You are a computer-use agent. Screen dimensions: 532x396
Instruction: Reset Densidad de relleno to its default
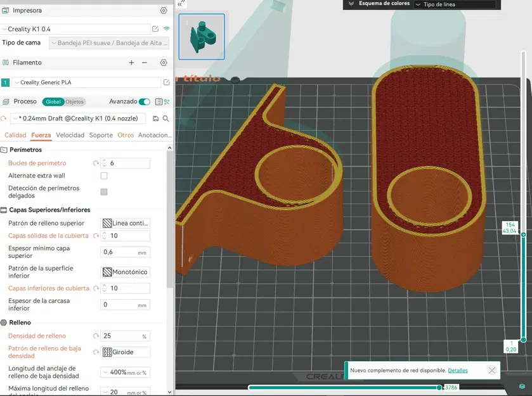point(96,336)
